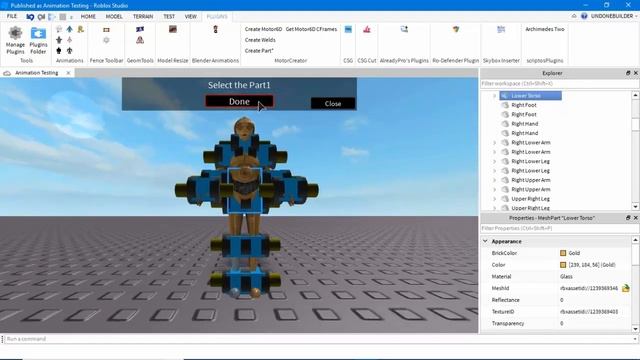Switch to the VIEW ribbon tab
Screen dimensions: 640x360
pyautogui.click(x=191, y=16)
